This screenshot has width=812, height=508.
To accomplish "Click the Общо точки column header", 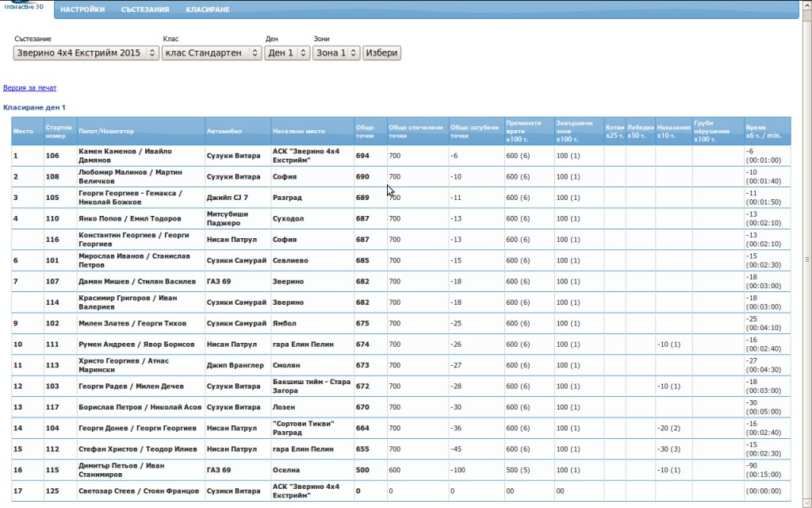I will pos(365,131).
